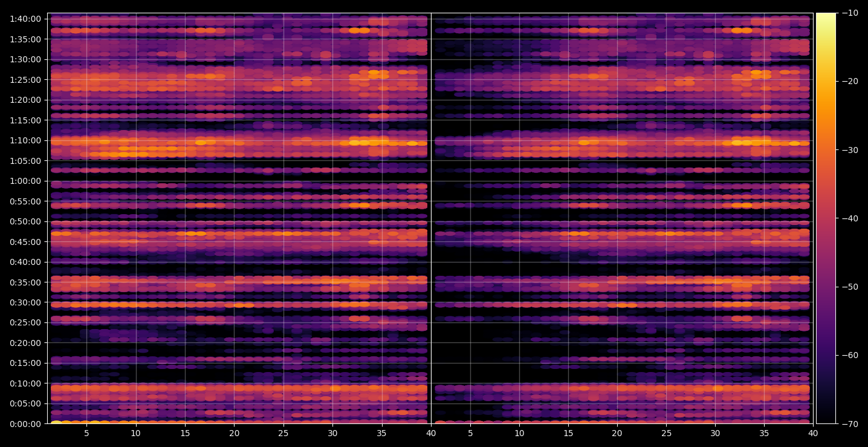Select the −20 value on the colorbar
Screen dimensions: 868x447
tap(849, 81)
